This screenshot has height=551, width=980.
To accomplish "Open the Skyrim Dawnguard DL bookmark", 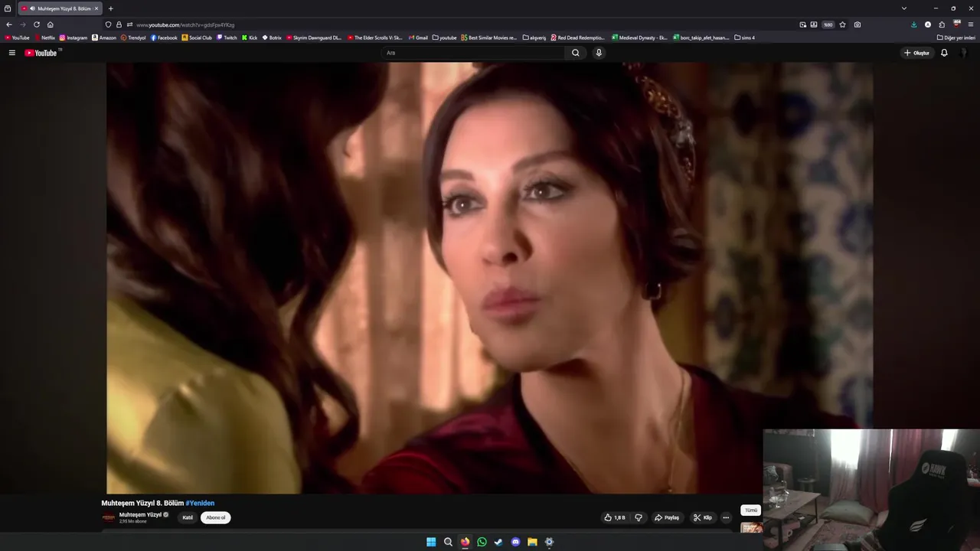I will pos(314,37).
